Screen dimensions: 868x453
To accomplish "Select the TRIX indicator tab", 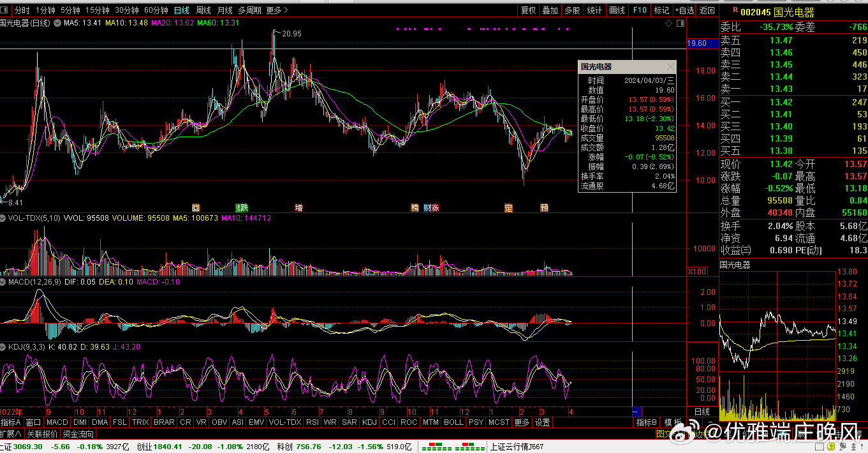I will [140, 422].
